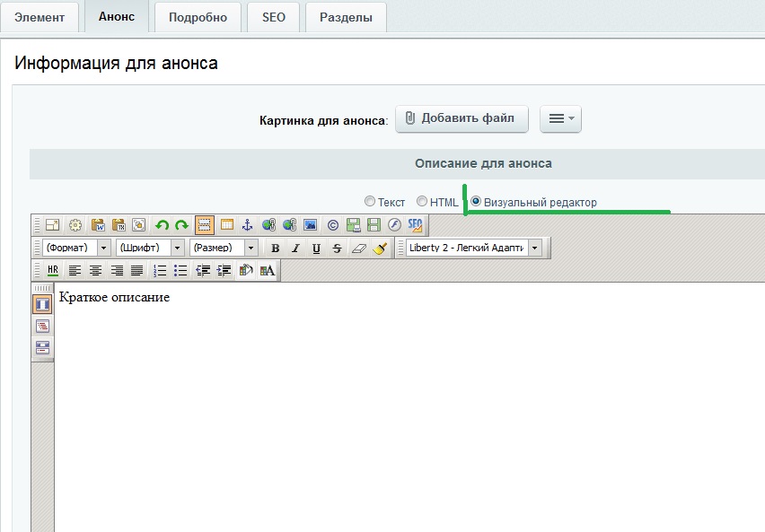Toggle the highlighted side panel icon
765x532 pixels.
[x=42, y=304]
